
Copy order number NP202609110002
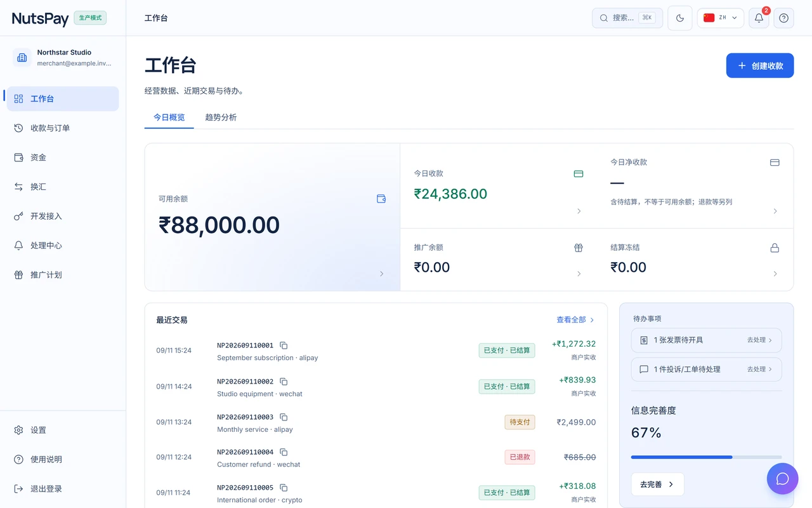[284, 382]
